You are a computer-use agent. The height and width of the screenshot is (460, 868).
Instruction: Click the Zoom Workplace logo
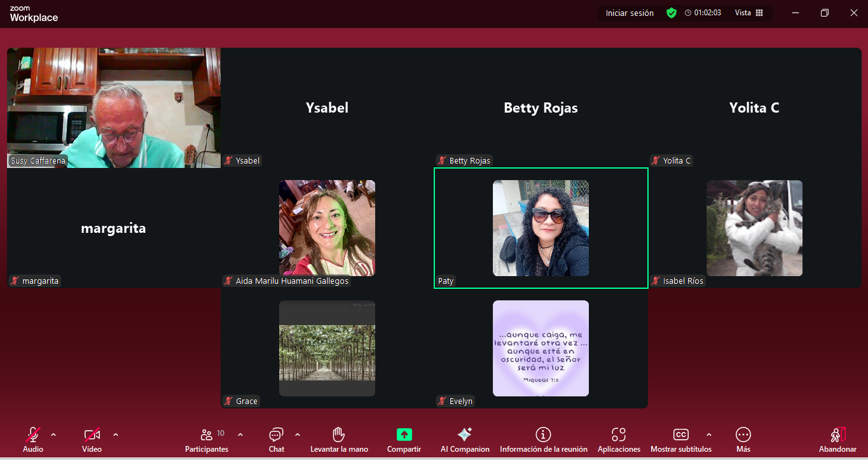click(x=34, y=14)
